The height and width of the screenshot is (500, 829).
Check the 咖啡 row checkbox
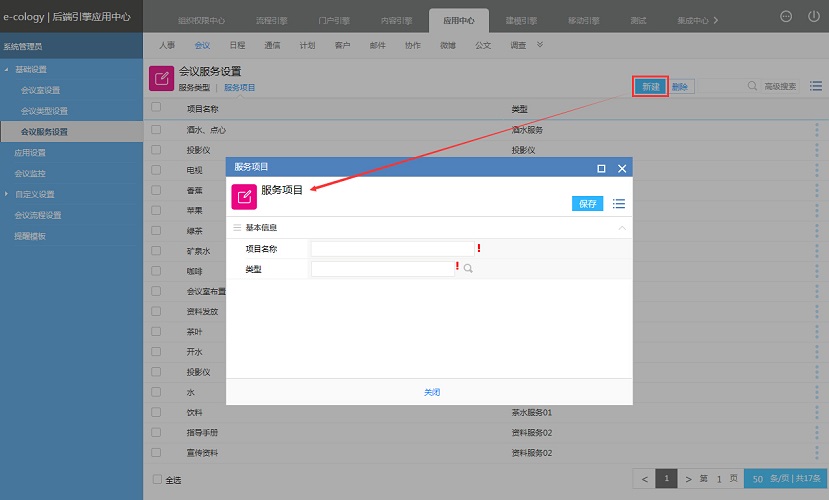point(156,271)
